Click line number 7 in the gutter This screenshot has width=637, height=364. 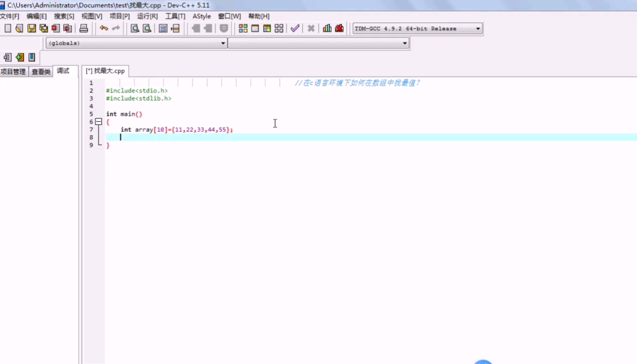click(91, 129)
